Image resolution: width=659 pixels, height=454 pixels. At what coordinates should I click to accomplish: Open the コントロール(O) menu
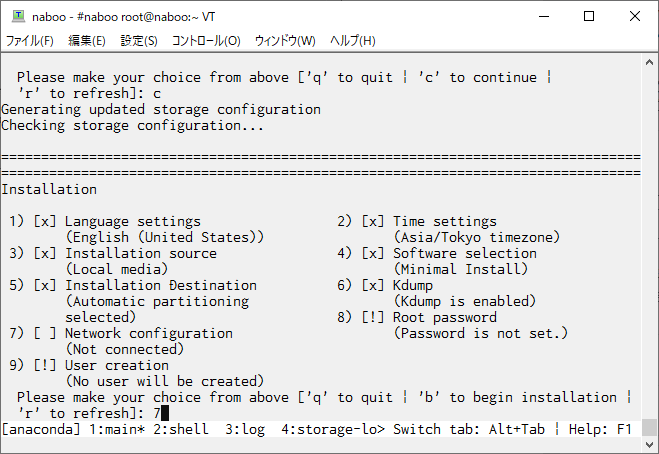[x=206, y=41]
